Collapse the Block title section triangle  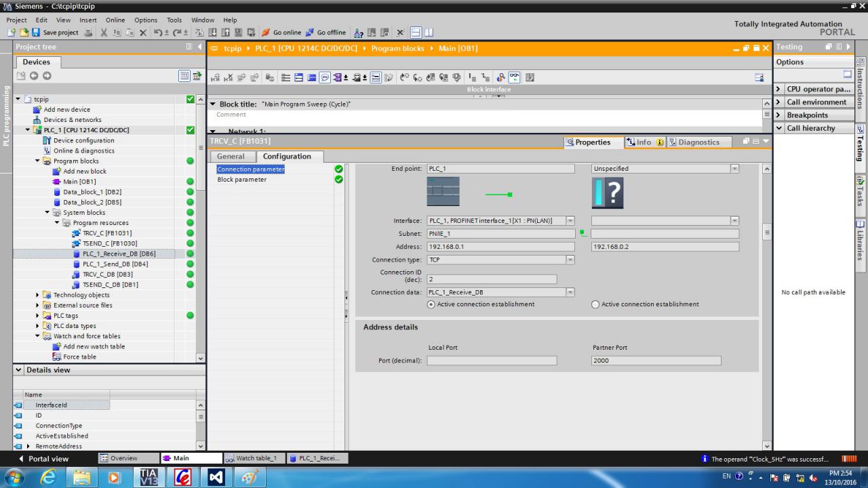click(214, 104)
